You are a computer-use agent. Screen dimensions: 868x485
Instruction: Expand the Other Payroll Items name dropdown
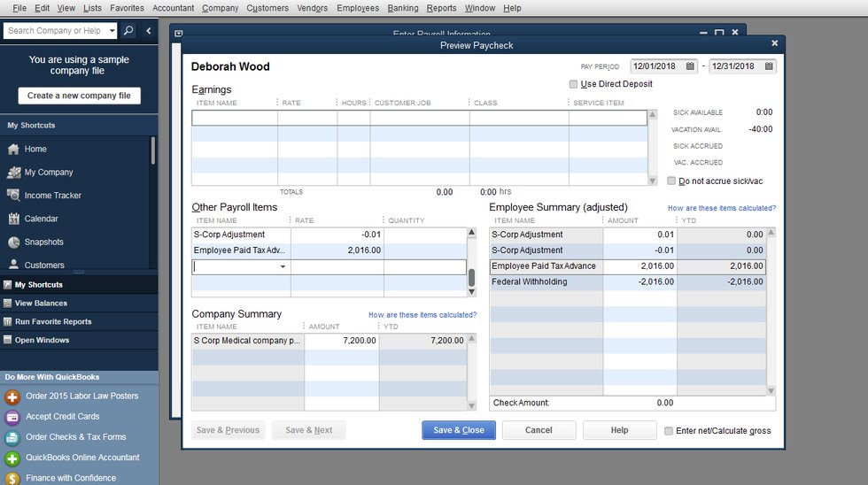click(x=283, y=266)
